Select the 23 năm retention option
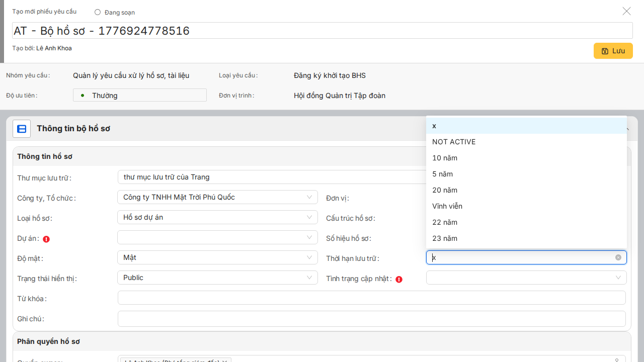Image resolution: width=644 pixels, height=362 pixels. click(445, 238)
